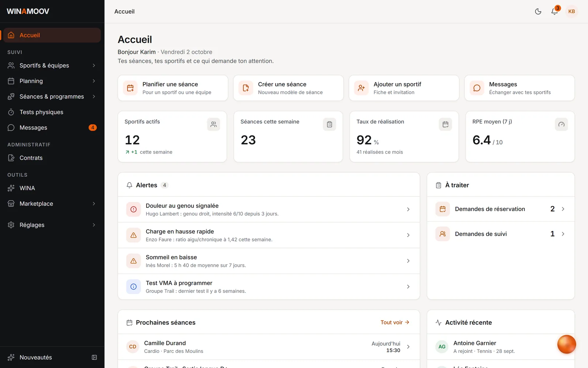Click the blue info icon for Test VMA
The image size is (588, 368).
134,287
